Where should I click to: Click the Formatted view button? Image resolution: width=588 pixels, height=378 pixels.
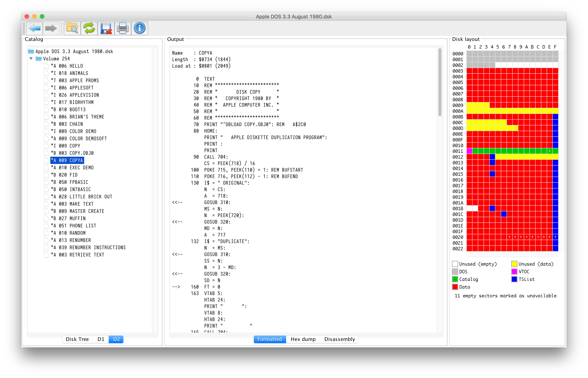[x=269, y=339]
